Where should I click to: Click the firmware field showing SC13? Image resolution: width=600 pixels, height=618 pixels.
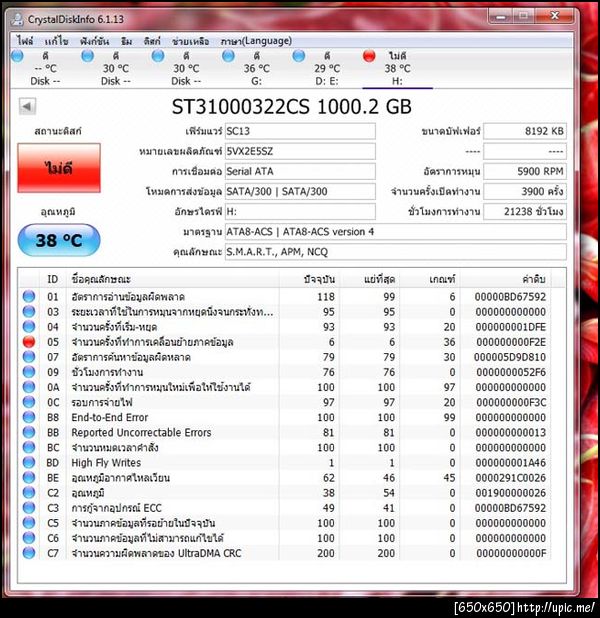coord(300,131)
